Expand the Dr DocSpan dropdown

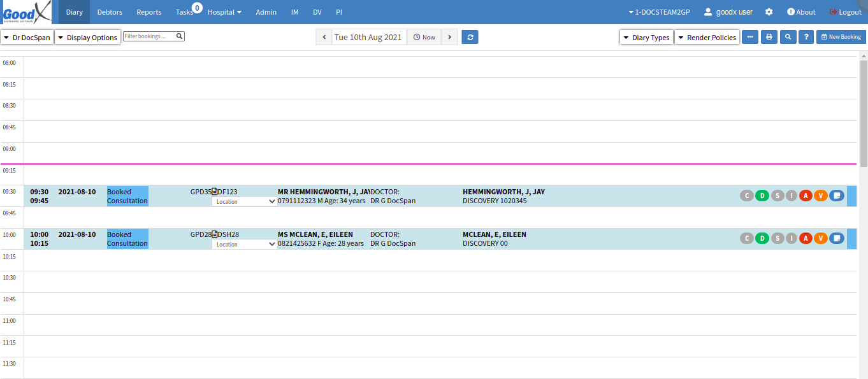tap(27, 38)
